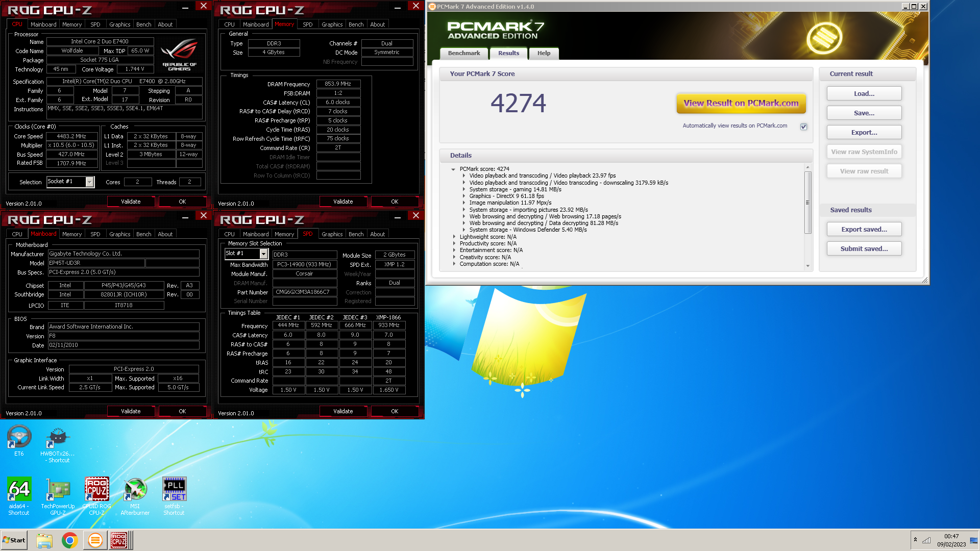Screen dimensions: 980x551
Task: Click the Submit saved... button
Action: pyautogui.click(x=864, y=248)
